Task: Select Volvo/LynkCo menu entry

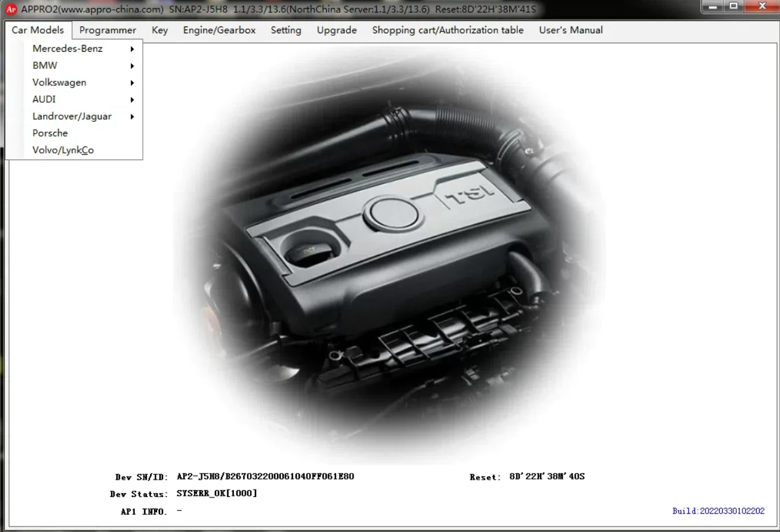Action: point(74,150)
